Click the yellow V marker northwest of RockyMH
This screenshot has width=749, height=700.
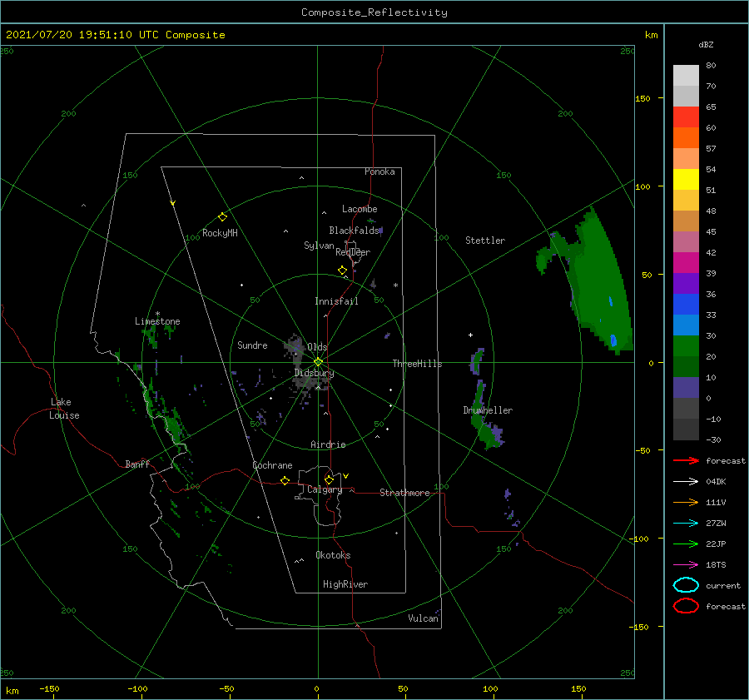point(173,203)
